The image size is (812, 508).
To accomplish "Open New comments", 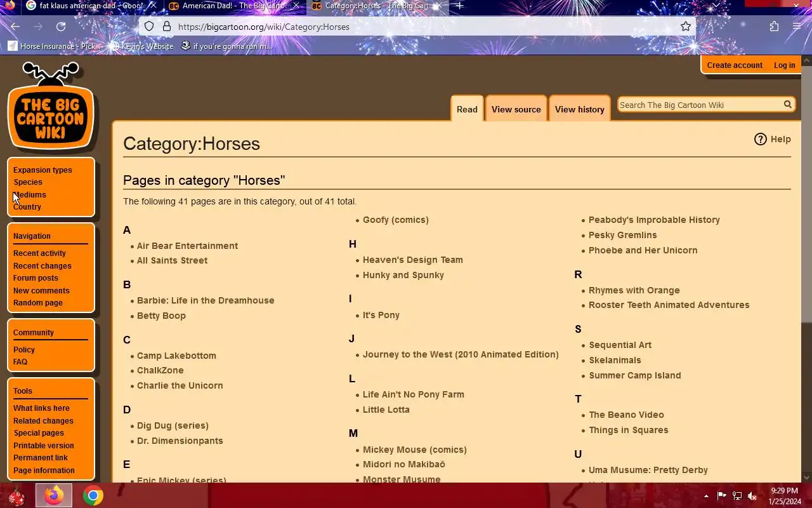I will tap(41, 291).
